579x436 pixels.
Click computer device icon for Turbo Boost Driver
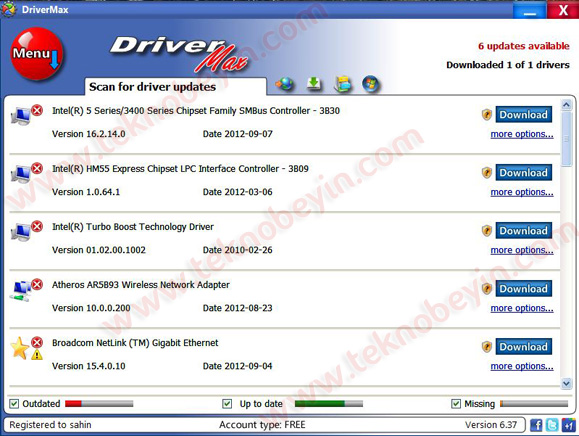[x=21, y=233]
